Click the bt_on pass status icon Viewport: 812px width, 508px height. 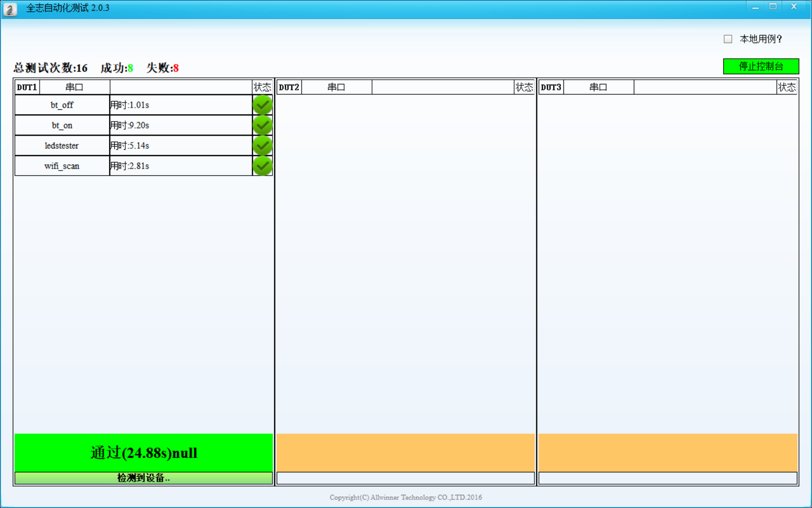[x=262, y=125]
